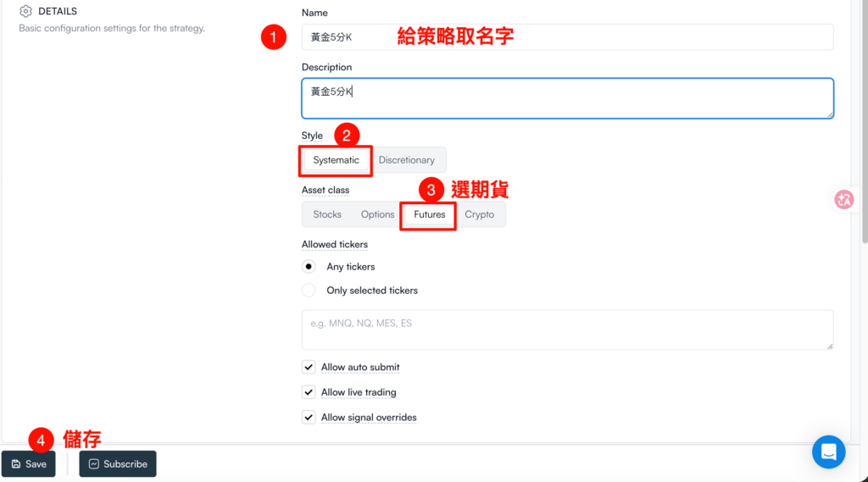
Task: Click into the Name input field
Action: click(567, 37)
